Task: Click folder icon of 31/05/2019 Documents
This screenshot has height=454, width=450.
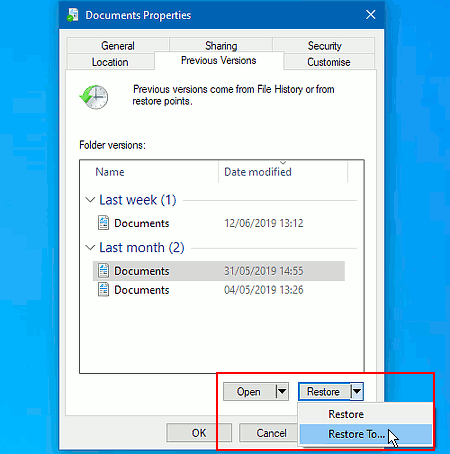Action: pyautogui.click(x=103, y=271)
